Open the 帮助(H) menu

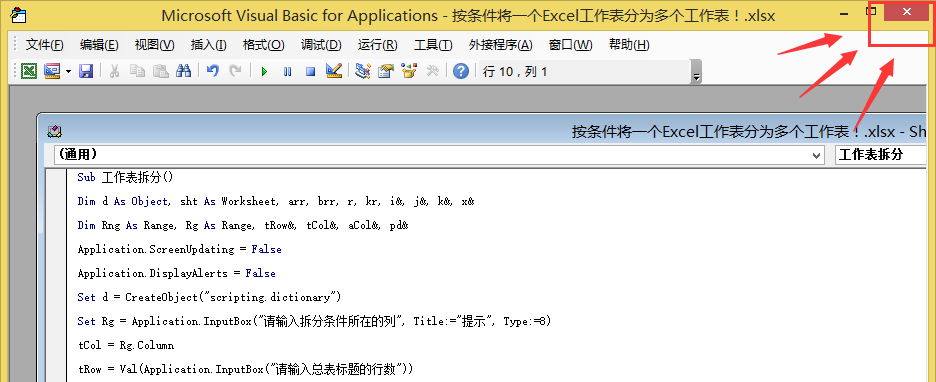(x=629, y=45)
